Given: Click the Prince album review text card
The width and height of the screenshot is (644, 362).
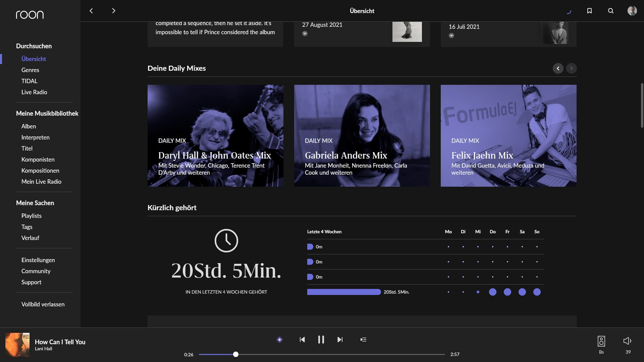Looking at the screenshot, I should point(215,34).
